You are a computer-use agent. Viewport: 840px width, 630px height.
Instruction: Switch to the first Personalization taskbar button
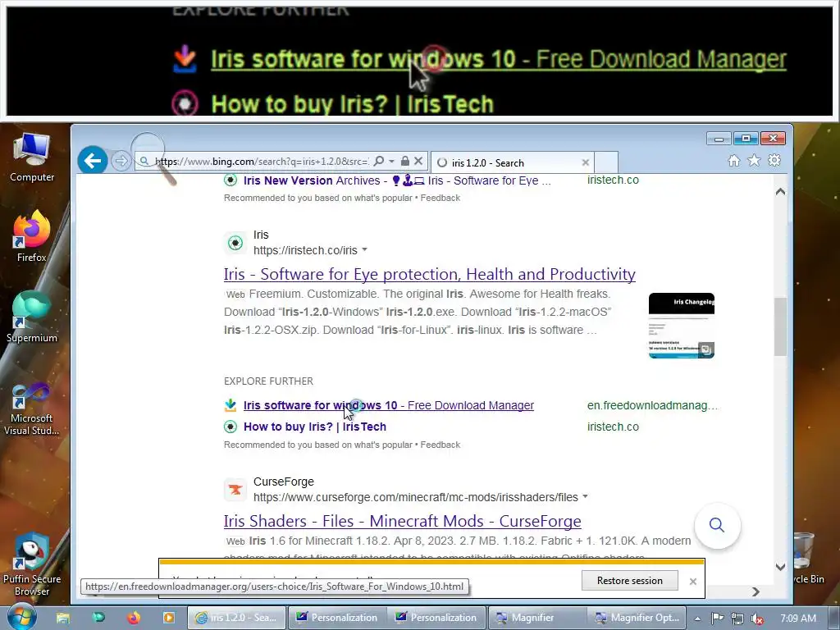[336, 618]
